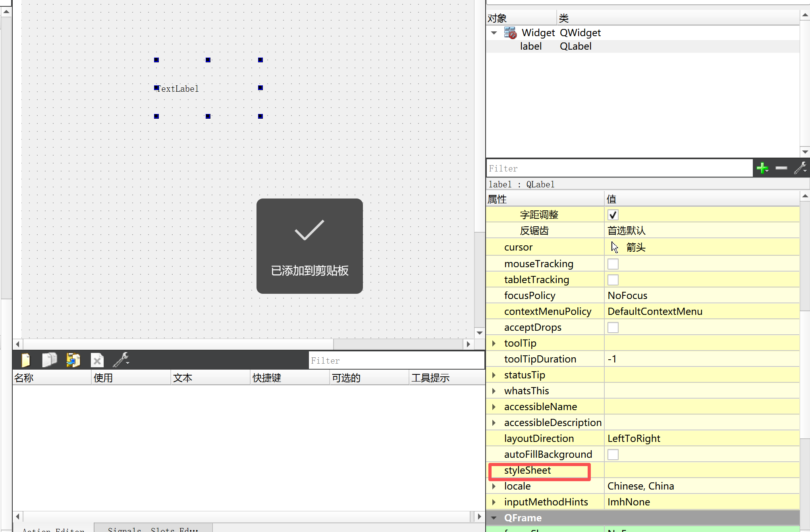Switch to Signals Slots Editor tab

click(x=153, y=529)
